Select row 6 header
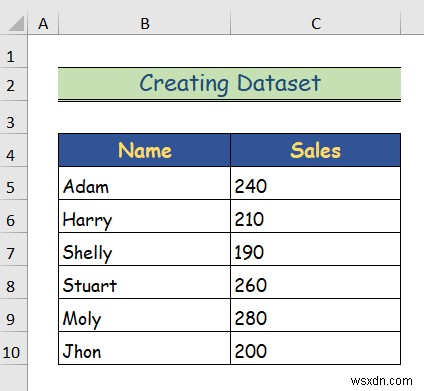Image resolution: width=424 pixels, height=391 pixels. pyautogui.click(x=13, y=216)
